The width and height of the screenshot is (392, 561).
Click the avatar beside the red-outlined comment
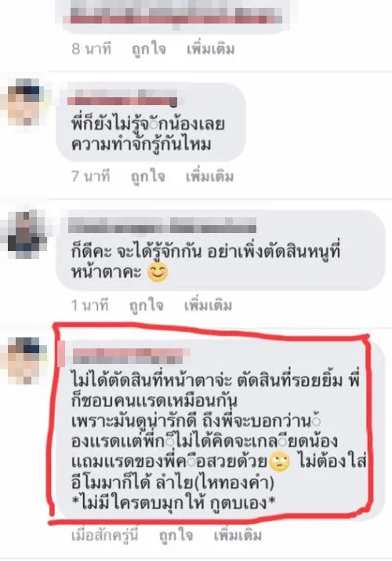point(27,361)
